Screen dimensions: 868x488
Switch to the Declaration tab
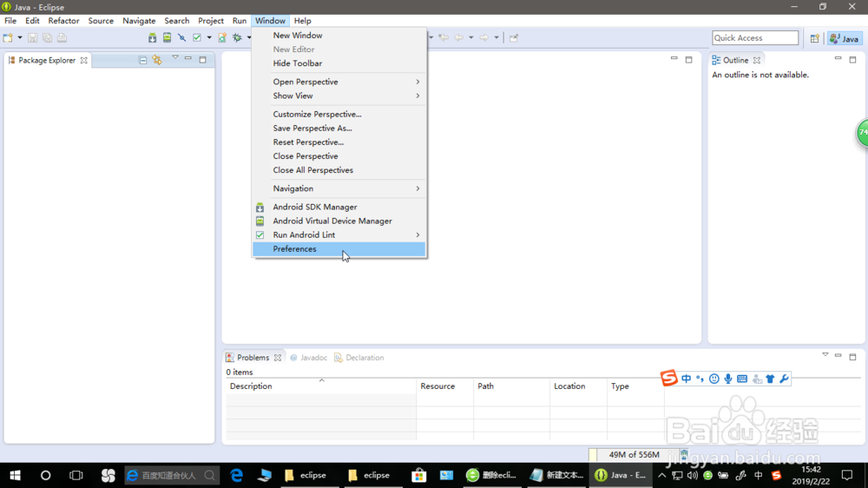tap(359, 358)
